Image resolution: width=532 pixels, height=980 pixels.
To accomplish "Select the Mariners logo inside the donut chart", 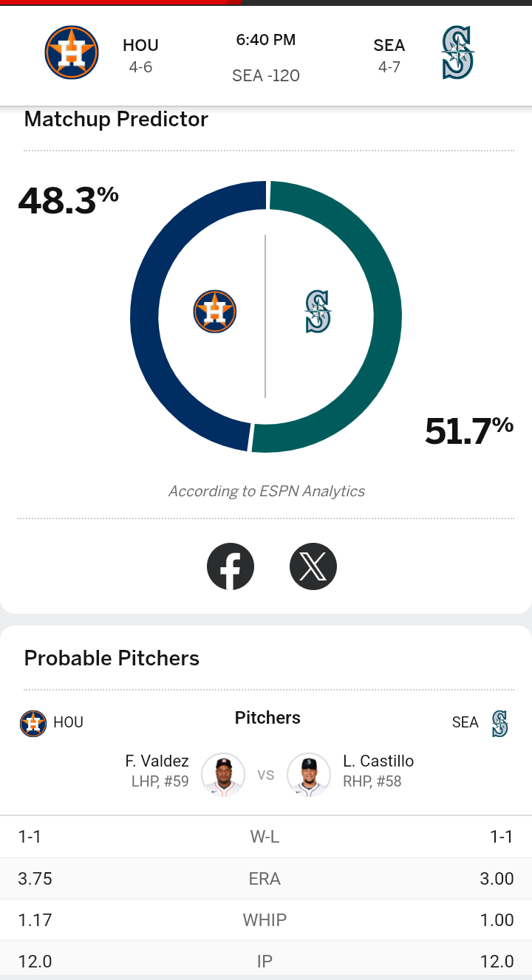I will 318,311.
